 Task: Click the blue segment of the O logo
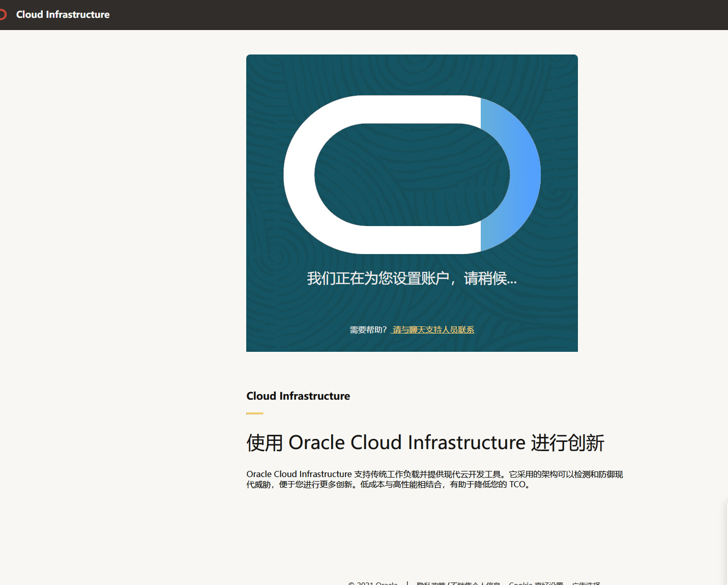point(511,175)
